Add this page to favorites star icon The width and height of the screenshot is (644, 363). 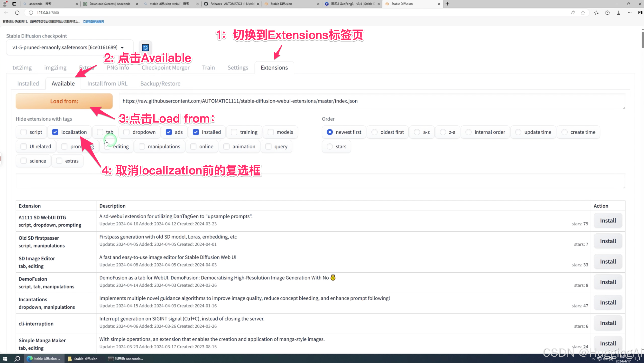[x=583, y=12]
